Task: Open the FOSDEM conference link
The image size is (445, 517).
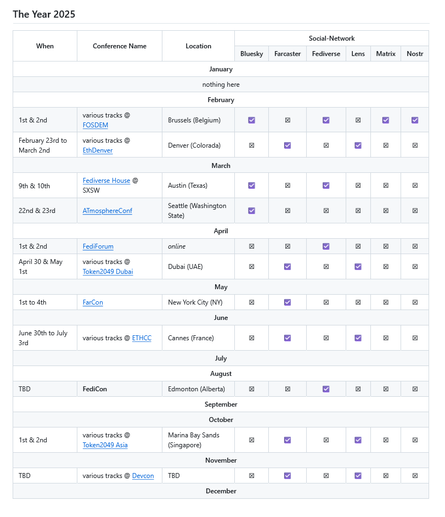Action: click(95, 125)
